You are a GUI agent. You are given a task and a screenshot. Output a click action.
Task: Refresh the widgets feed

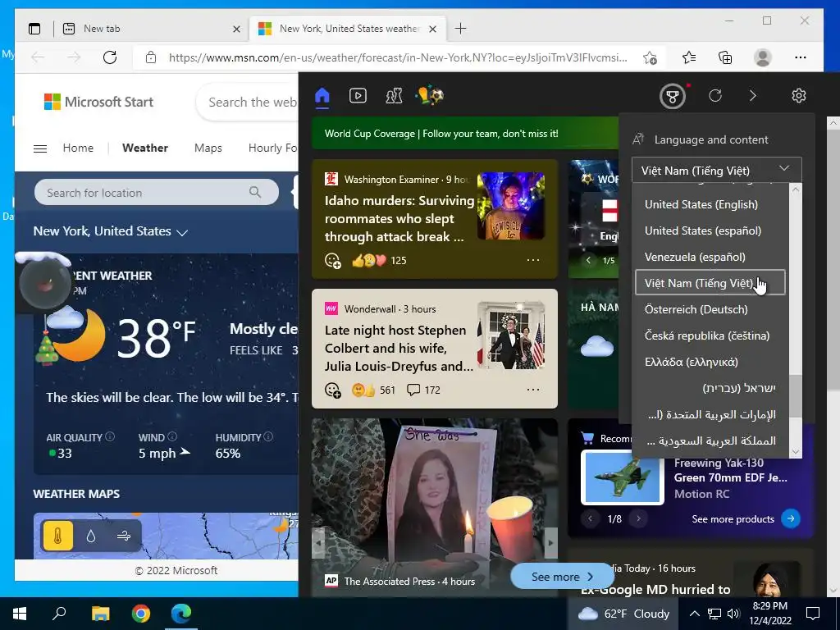tap(715, 96)
